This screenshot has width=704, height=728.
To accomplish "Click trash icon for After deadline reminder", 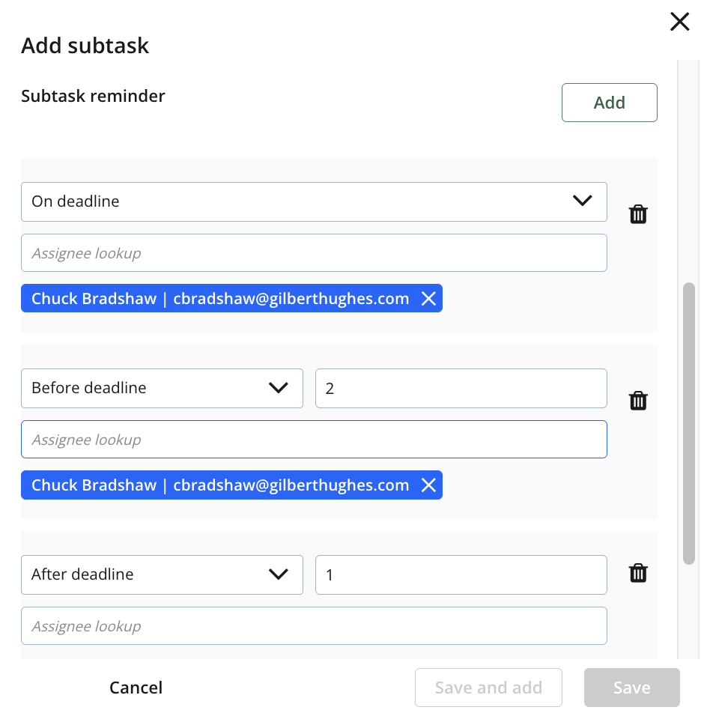I will [638, 573].
